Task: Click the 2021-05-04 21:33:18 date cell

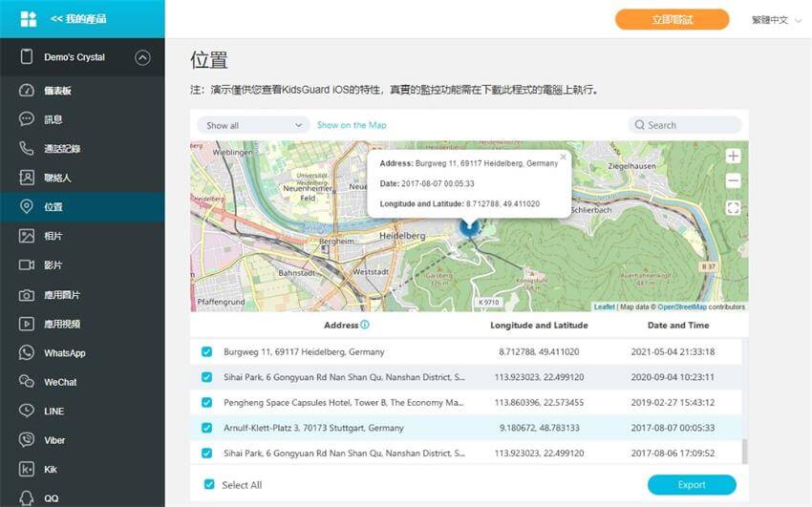Action: [673, 351]
